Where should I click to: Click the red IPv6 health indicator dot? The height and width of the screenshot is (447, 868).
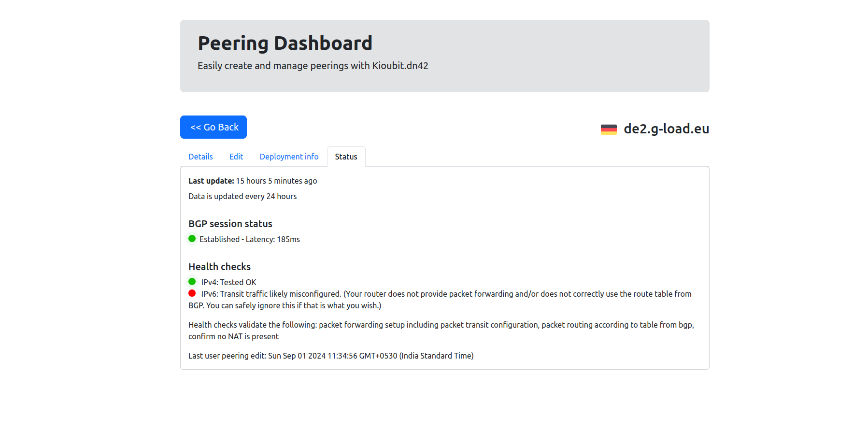[x=192, y=293]
